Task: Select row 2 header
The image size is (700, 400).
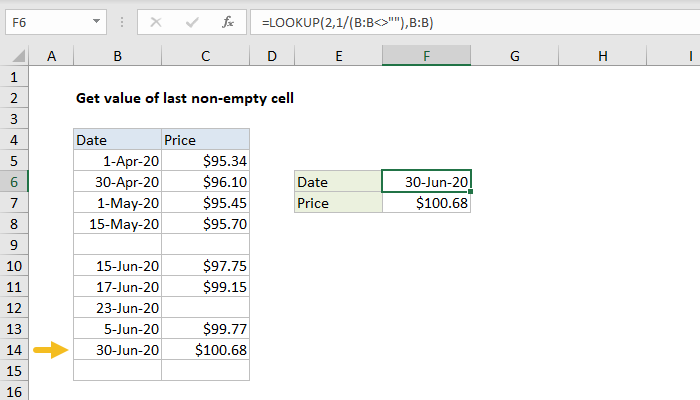Action: 14,98
